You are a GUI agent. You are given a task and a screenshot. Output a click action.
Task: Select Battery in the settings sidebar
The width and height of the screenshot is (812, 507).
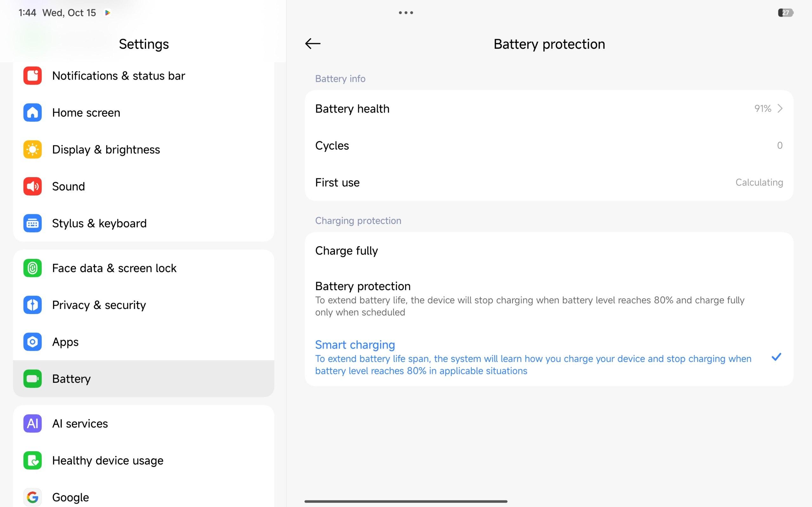click(144, 379)
